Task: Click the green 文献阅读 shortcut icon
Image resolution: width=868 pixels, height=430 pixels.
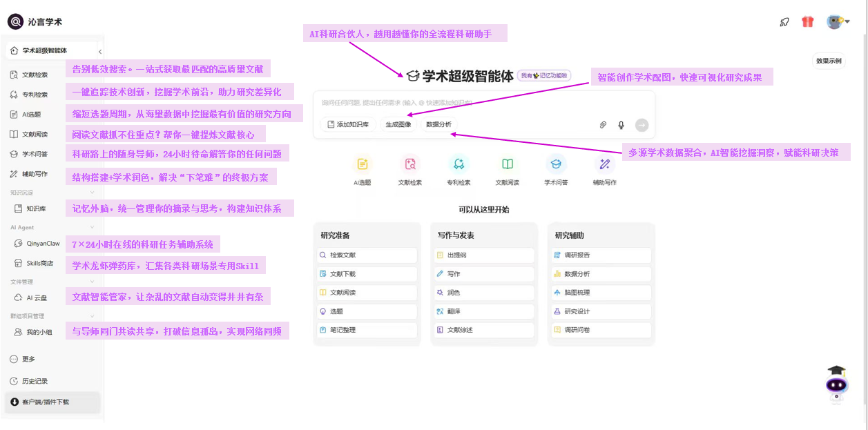Action: (x=508, y=164)
